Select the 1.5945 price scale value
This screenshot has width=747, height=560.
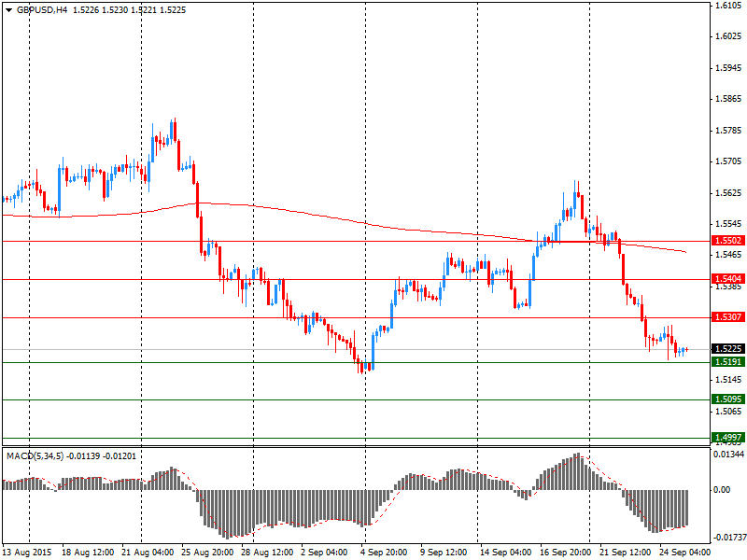[x=729, y=68]
